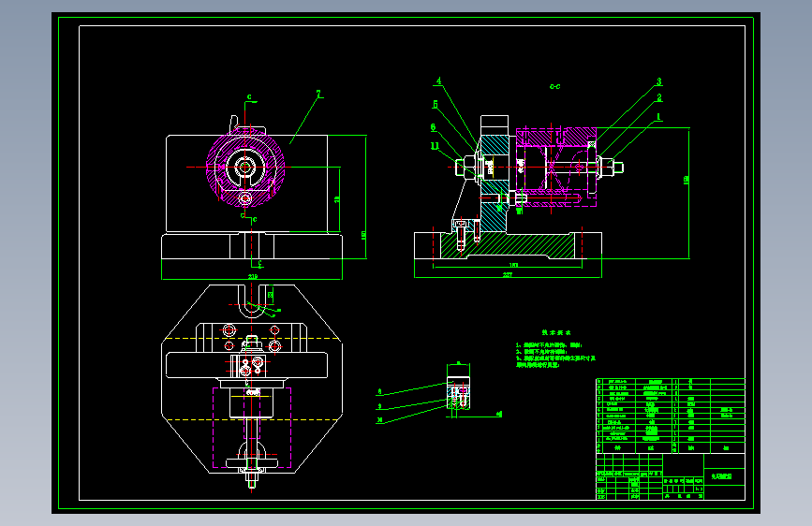Select the 219 width dimension

click(x=253, y=276)
